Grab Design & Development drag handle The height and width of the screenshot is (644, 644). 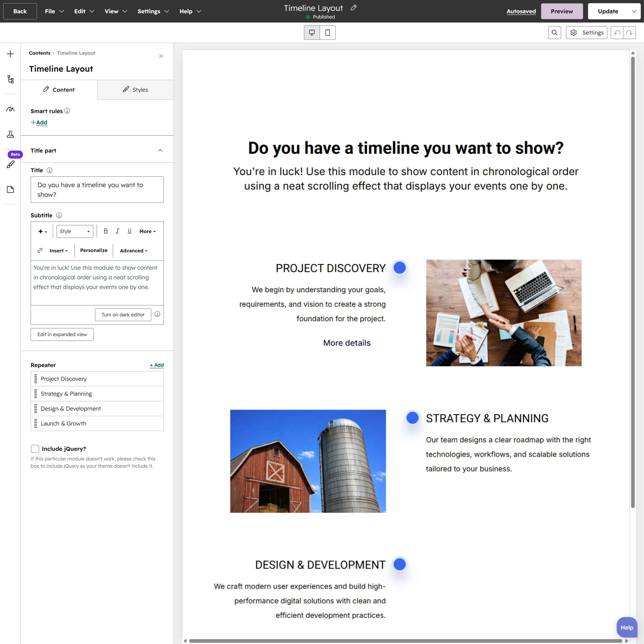pyautogui.click(x=36, y=409)
